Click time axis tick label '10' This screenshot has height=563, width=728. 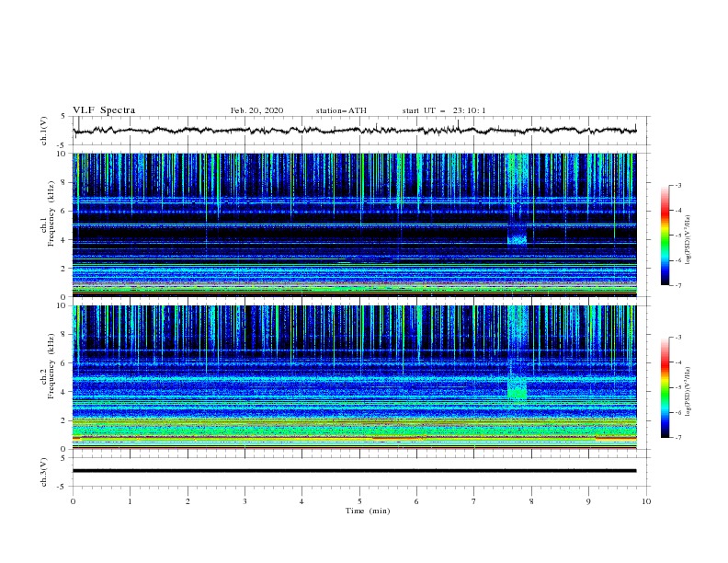coord(646,501)
